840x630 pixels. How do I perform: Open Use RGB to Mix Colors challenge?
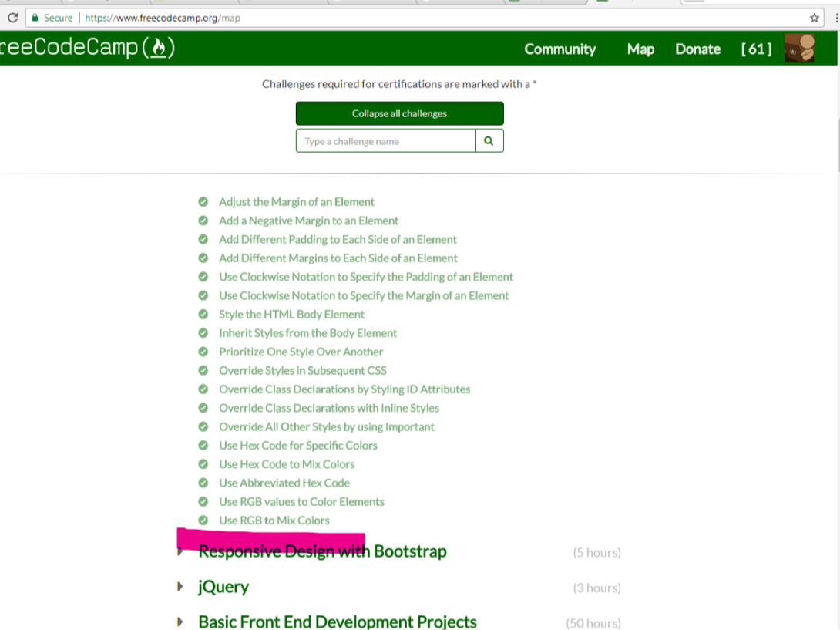click(x=274, y=520)
